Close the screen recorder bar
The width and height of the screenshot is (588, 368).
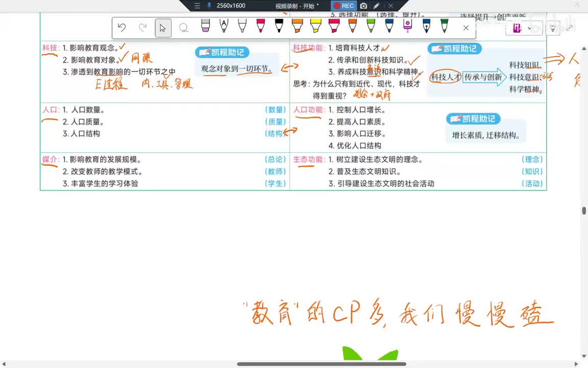click(390, 6)
